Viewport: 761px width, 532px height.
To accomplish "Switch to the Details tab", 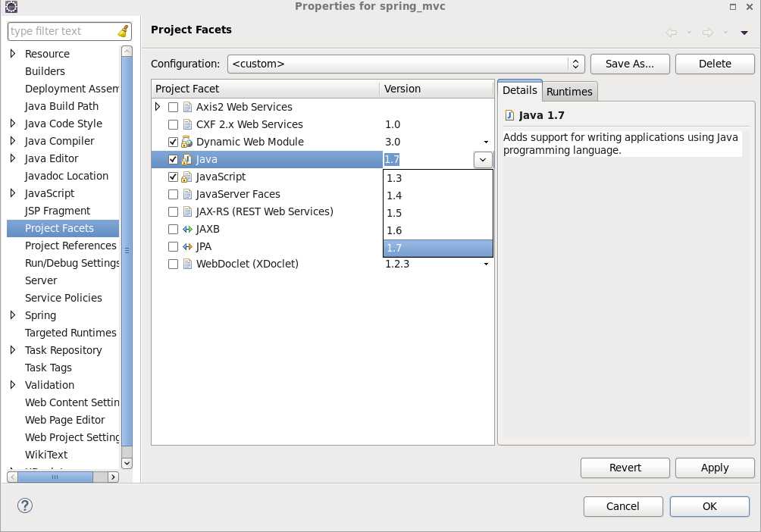I will tap(520, 90).
